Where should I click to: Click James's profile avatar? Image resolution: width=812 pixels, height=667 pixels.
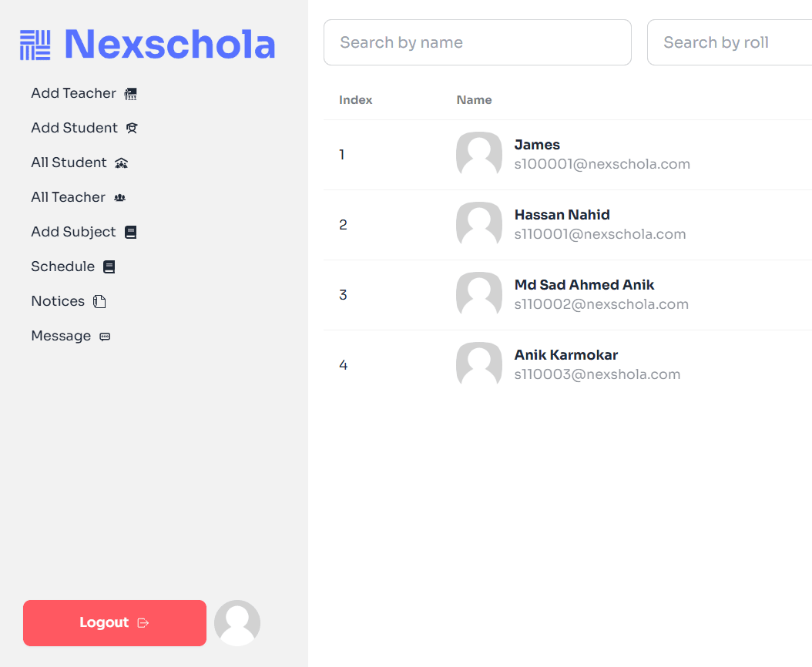click(478, 154)
